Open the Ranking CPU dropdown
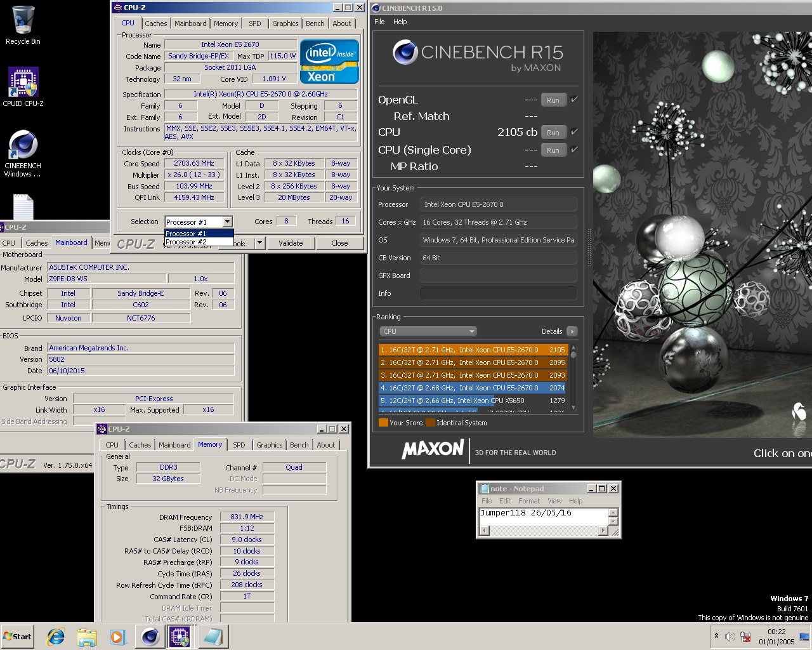Image resolution: width=812 pixels, height=650 pixels. point(428,331)
